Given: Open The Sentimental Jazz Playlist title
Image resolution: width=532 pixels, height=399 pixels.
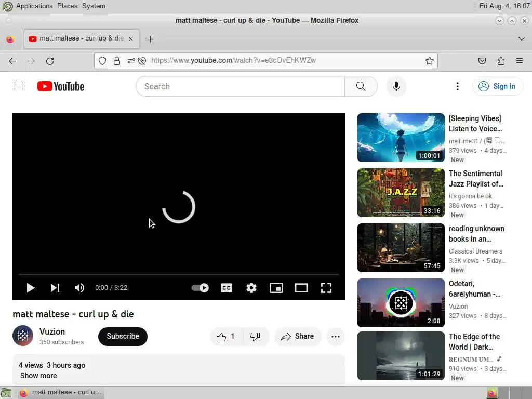Looking at the screenshot, I should click(x=476, y=179).
